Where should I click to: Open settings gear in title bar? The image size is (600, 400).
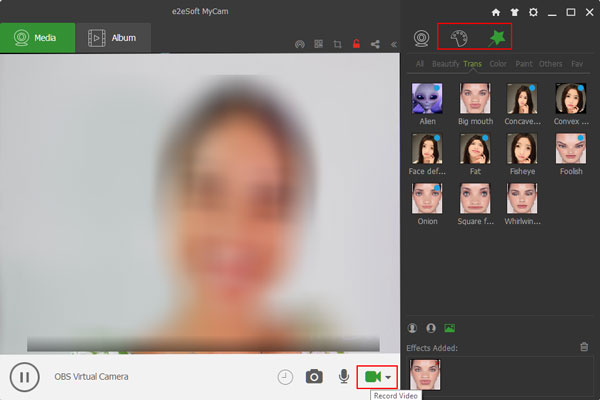533,11
